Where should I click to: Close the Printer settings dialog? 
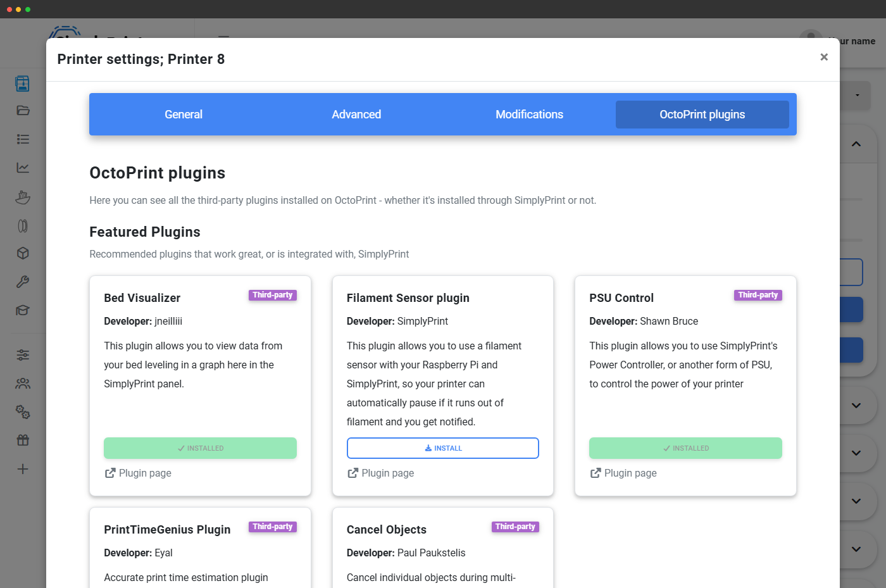(x=824, y=57)
